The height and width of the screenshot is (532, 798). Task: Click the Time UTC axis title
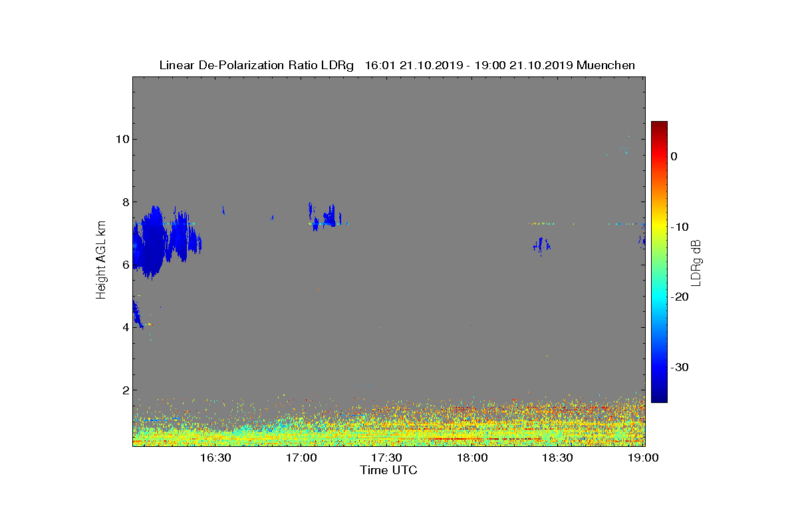coord(389,470)
